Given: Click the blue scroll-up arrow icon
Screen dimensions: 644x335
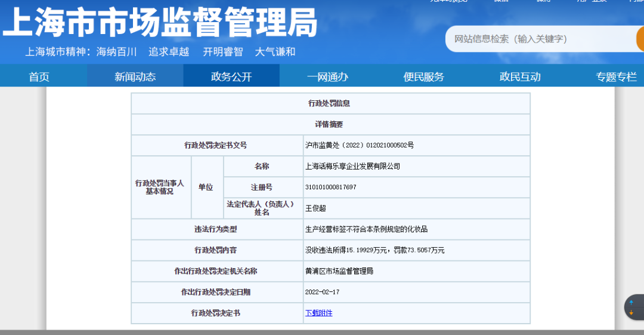Looking at the screenshot, I should pos(631,303).
